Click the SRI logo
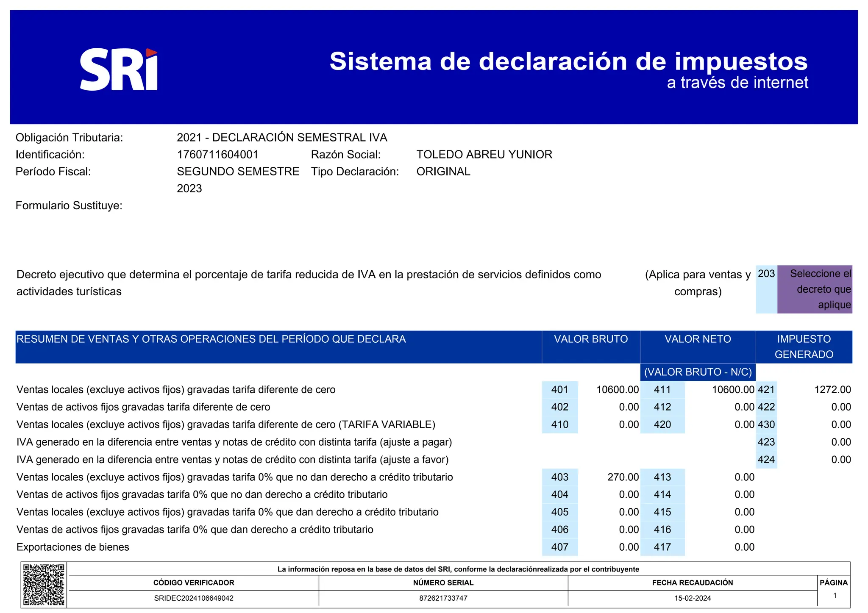The width and height of the screenshot is (868, 613). tap(119, 69)
